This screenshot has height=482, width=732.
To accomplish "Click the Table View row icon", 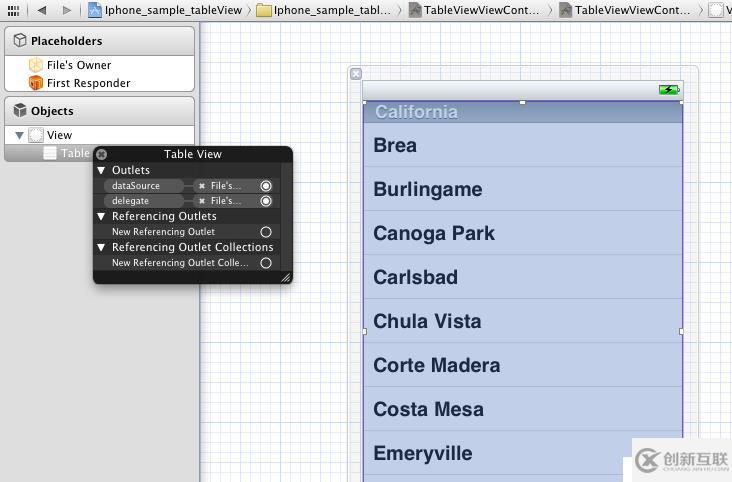I will coord(50,153).
